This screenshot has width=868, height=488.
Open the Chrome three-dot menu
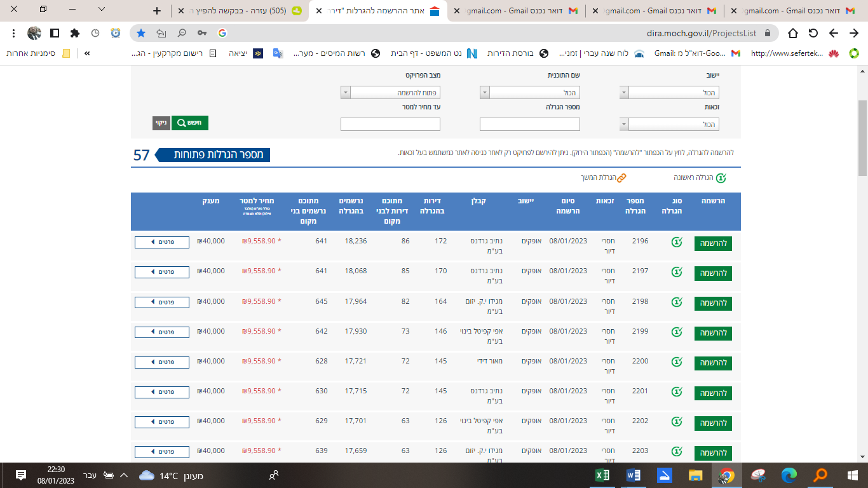pos(14,33)
